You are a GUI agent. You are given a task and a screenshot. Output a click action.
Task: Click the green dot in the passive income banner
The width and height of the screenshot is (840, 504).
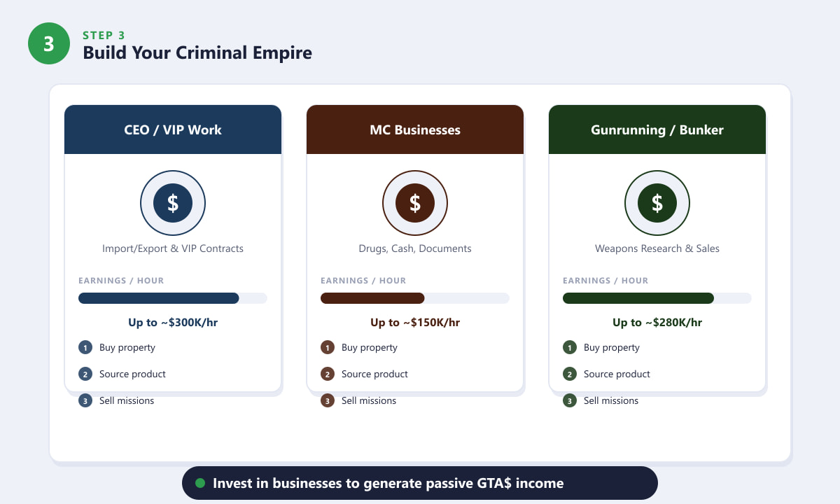point(200,483)
